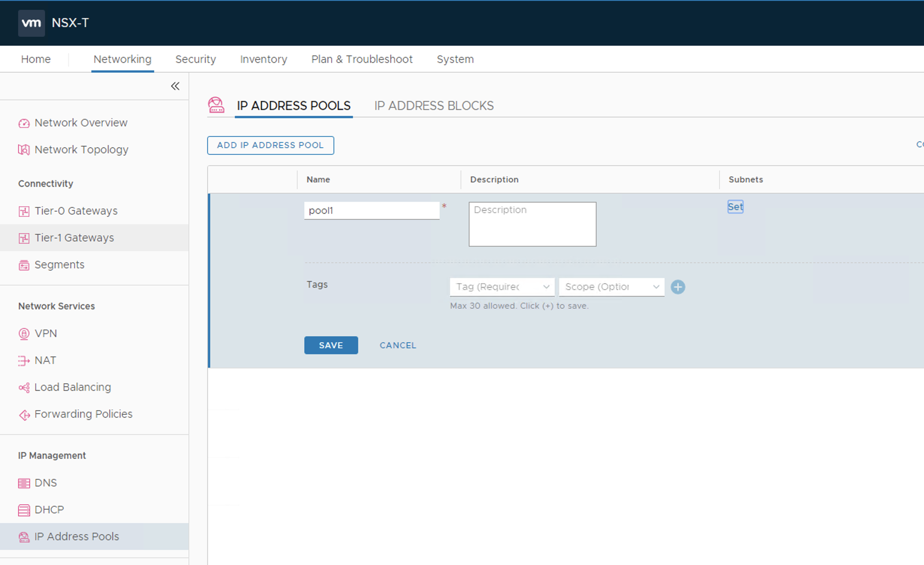924x565 pixels.
Task: Click the plus icon to add a tag
Action: 678,287
